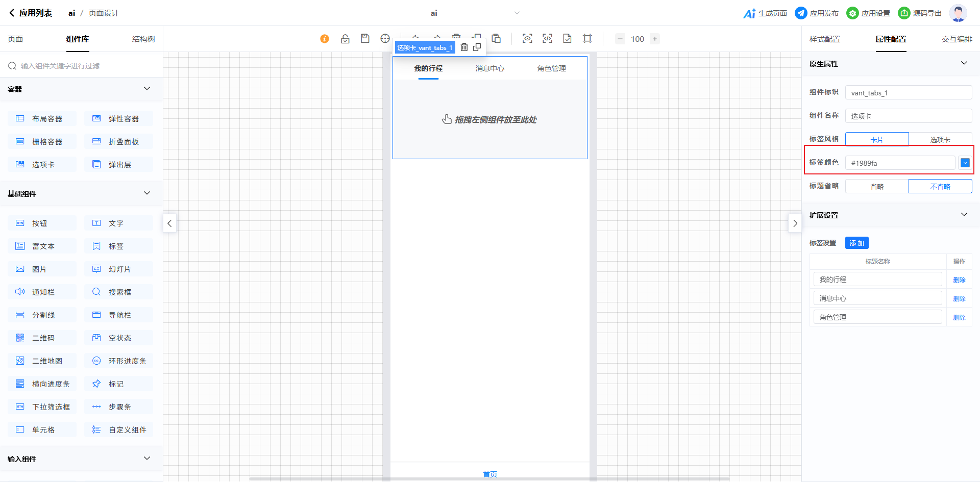
Task: Click the orange info icon in toolbar
Action: (x=325, y=39)
